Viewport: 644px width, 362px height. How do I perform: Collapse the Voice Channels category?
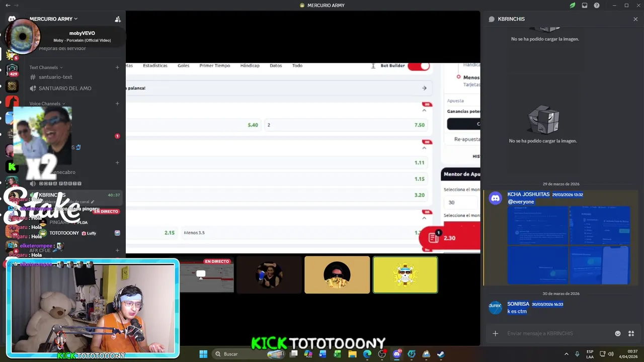[x=47, y=104]
